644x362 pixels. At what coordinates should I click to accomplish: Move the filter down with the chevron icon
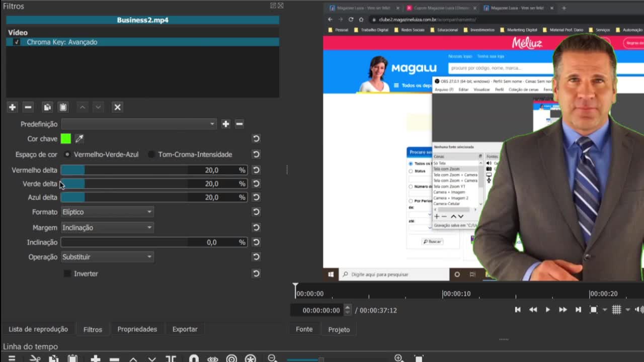pos(98,107)
